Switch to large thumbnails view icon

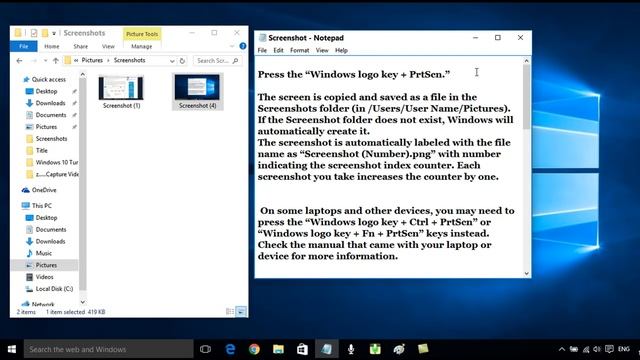[x=241, y=312]
